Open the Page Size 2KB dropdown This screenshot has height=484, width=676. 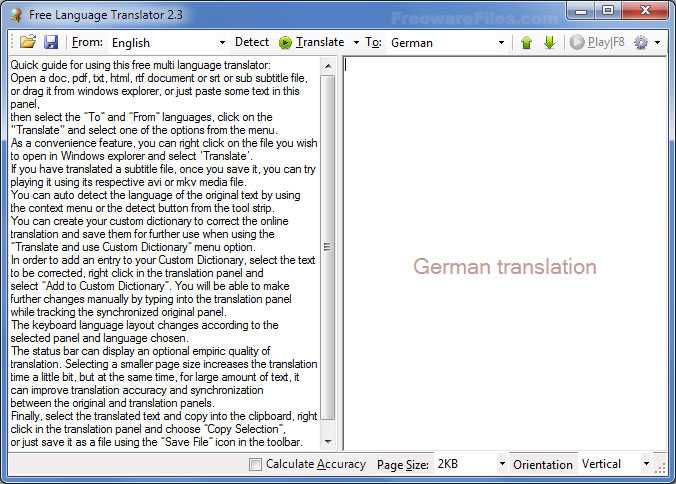(501, 465)
